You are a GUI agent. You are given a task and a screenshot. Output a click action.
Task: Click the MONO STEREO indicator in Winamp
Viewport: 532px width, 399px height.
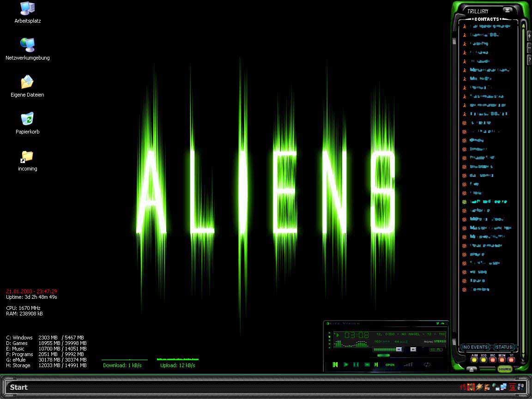pos(435,342)
